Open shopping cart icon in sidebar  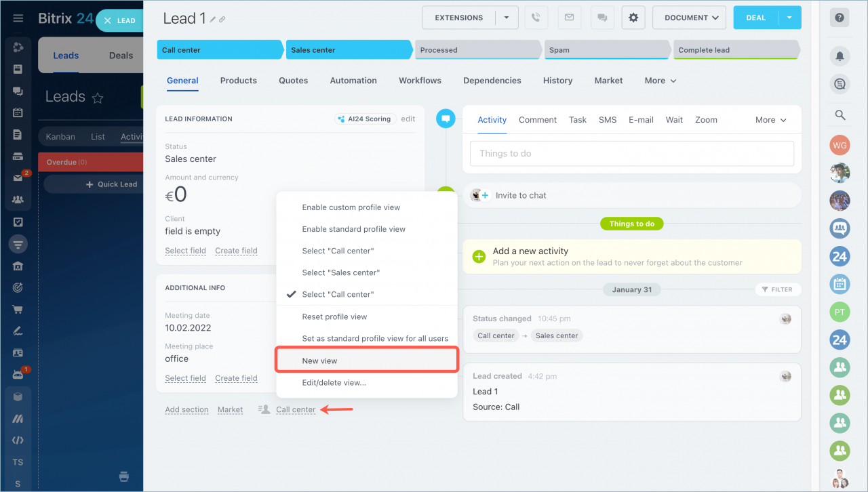click(18, 310)
